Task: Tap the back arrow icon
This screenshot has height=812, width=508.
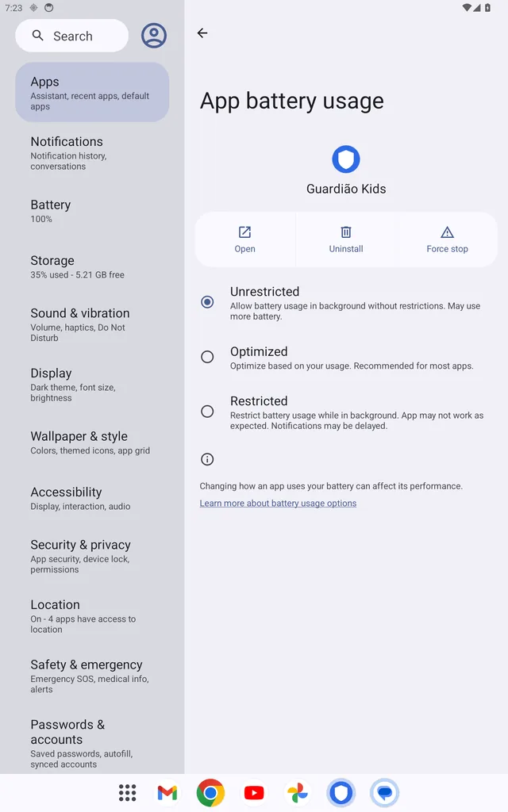Action: (x=202, y=33)
